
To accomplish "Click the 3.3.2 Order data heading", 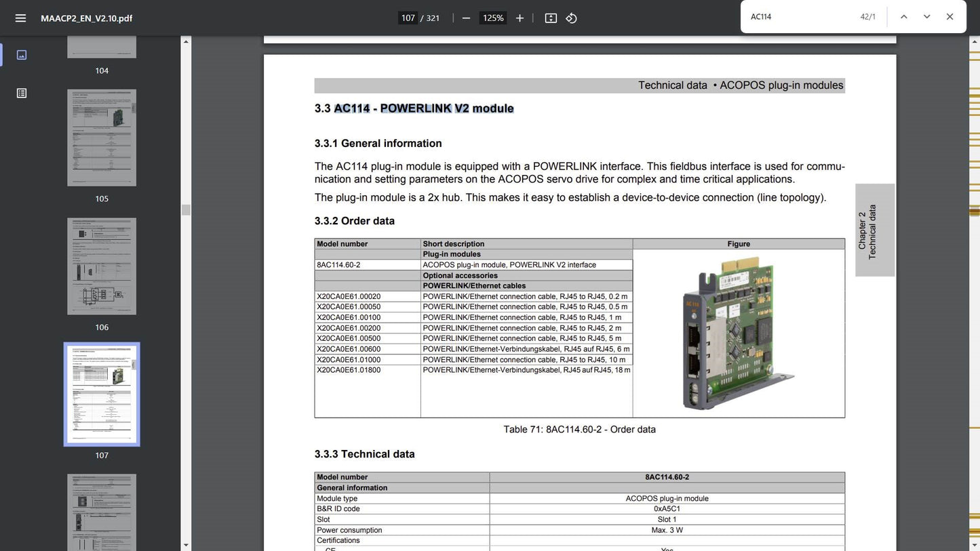I will click(354, 221).
